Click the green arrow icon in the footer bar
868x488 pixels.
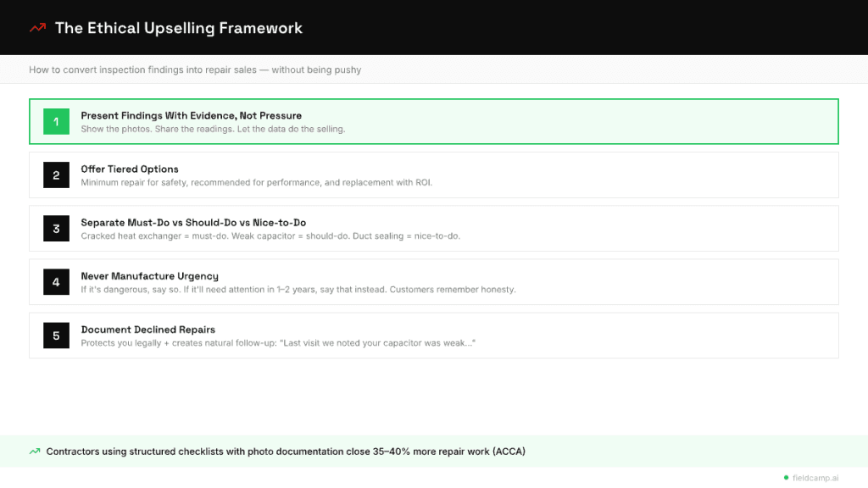(x=34, y=451)
